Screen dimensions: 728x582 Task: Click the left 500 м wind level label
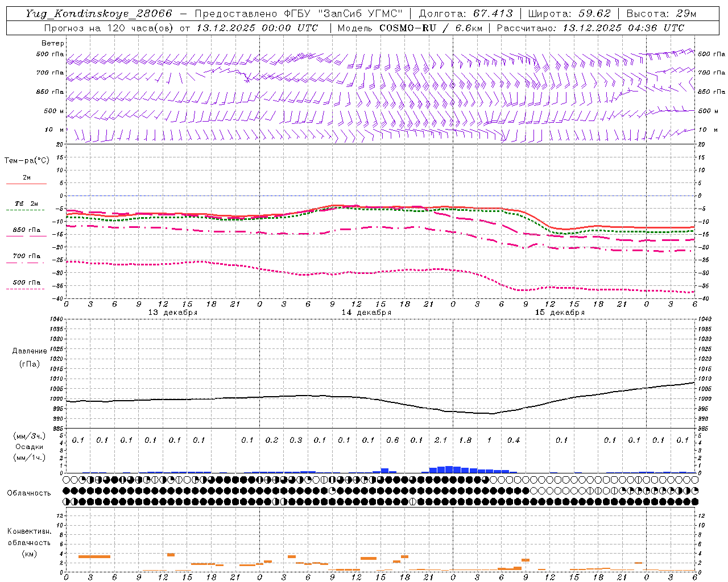54,111
